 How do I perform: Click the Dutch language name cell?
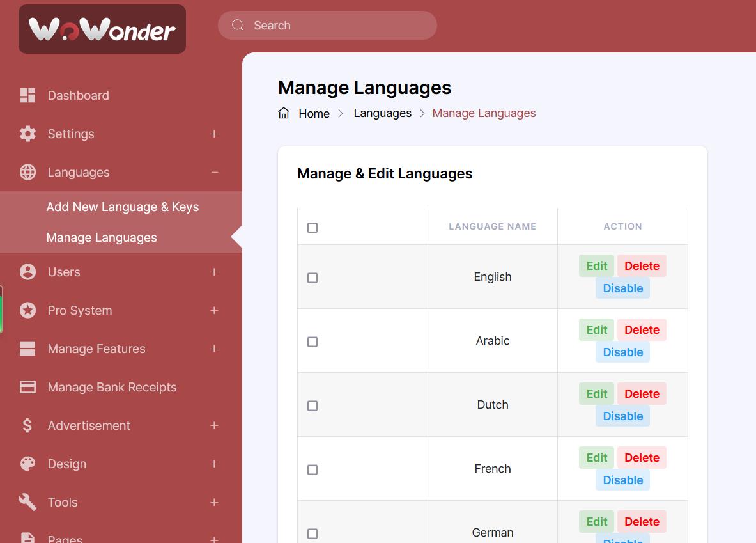click(x=492, y=404)
